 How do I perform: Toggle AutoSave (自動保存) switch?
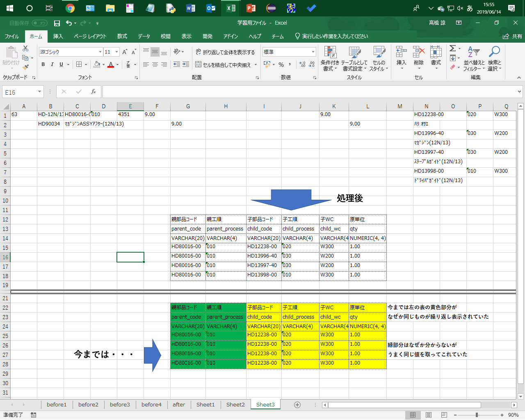[x=40, y=23]
